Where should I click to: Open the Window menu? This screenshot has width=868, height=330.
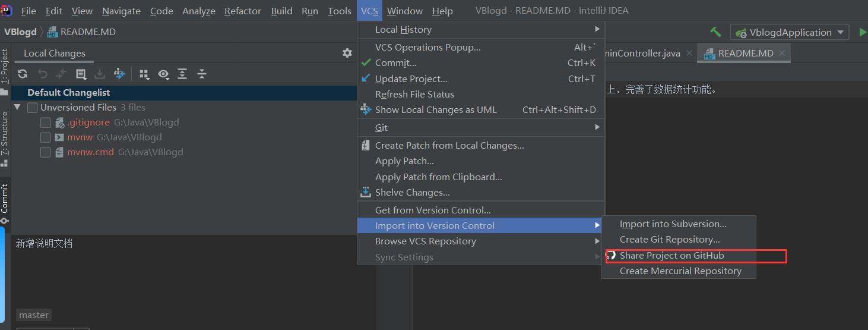pyautogui.click(x=405, y=11)
